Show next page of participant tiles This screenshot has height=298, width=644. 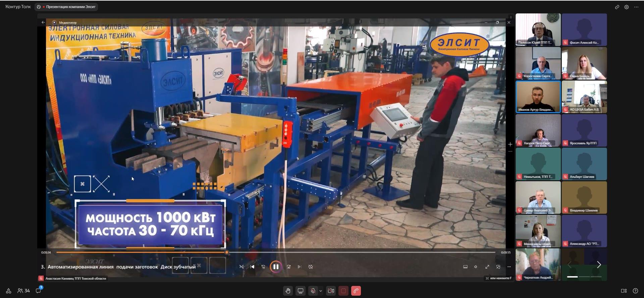tap(599, 265)
